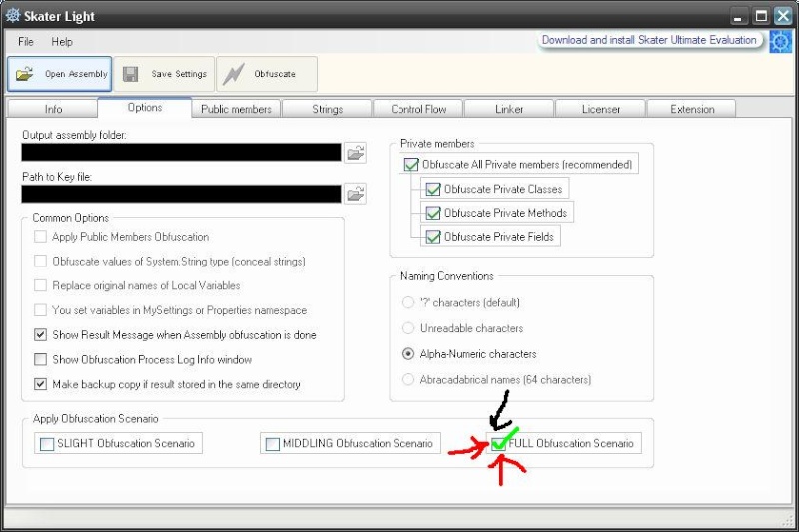The height and width of the screenshot is (532, 799).
Task: Browse for the output assembly folder
Action: pyautogui.click(x=355, y=153)
